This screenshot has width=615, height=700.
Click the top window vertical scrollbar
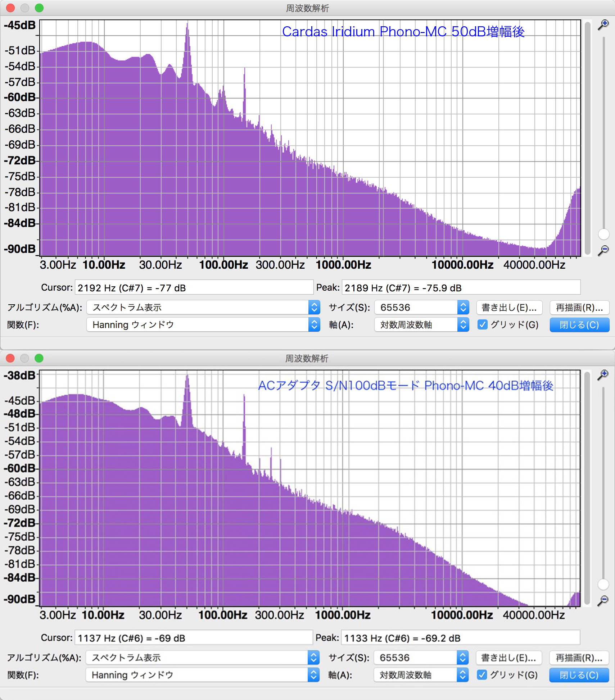[588, 138]
